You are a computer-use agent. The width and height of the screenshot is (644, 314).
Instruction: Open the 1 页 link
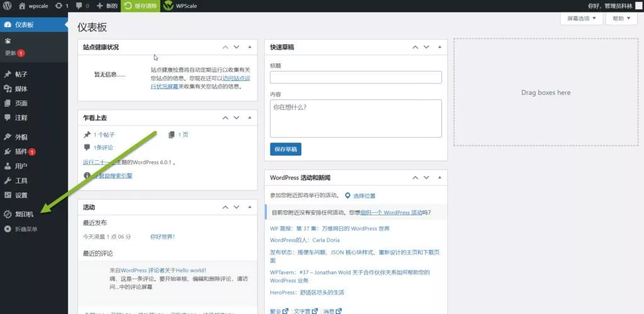[x=183, y=134]
